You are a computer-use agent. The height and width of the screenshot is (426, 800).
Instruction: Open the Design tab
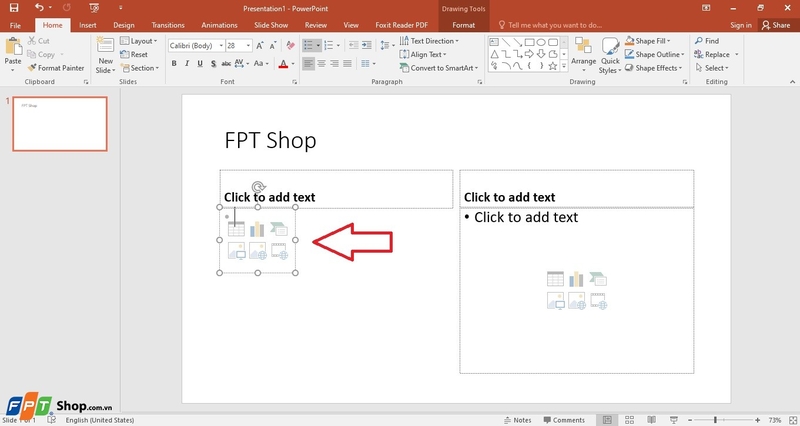[x=123, y=25]
